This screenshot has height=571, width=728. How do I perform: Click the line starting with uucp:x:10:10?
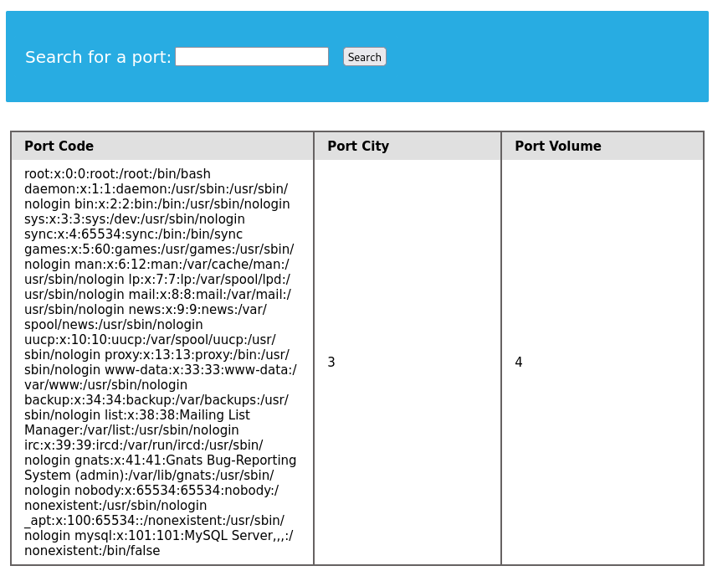pyautogui.click(x=149, y=340)
